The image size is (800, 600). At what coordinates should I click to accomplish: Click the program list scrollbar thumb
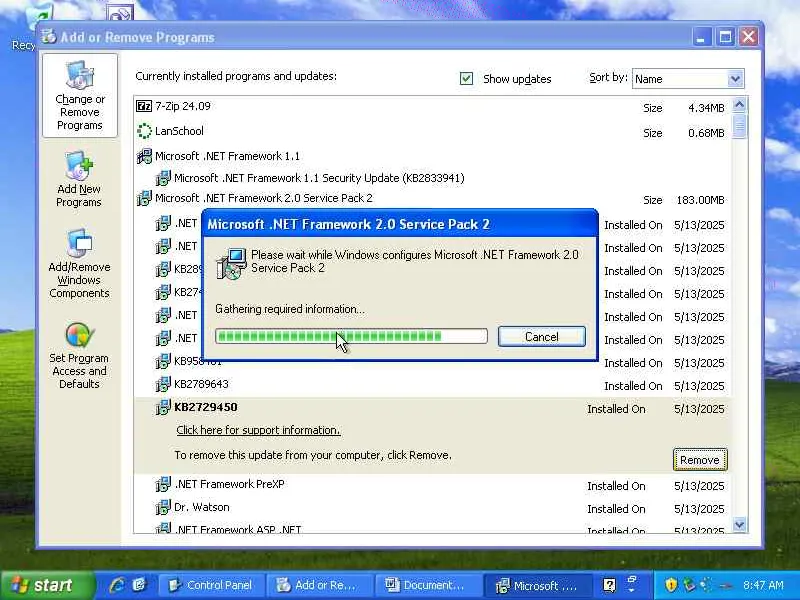pos(739,126)
